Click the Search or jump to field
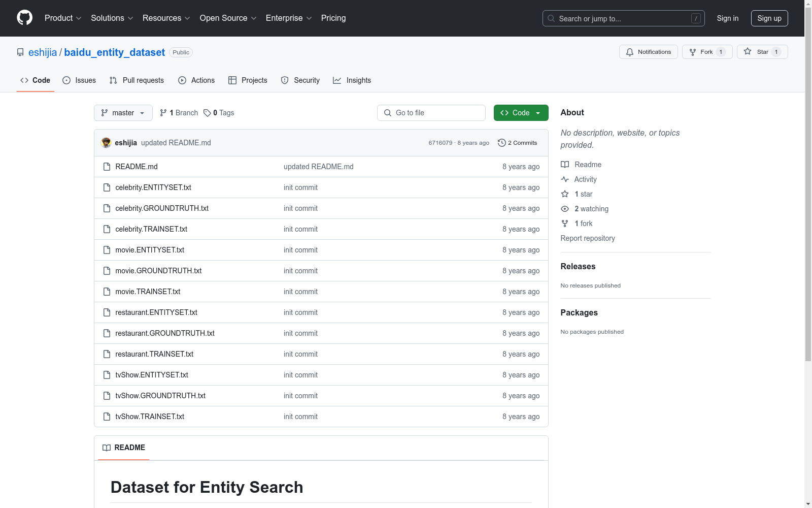This screenshot has width=812, height=508. tap(624, 18)
